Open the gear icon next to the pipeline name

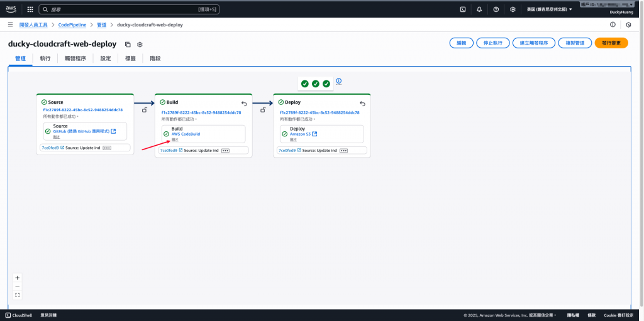pos(140,45)
